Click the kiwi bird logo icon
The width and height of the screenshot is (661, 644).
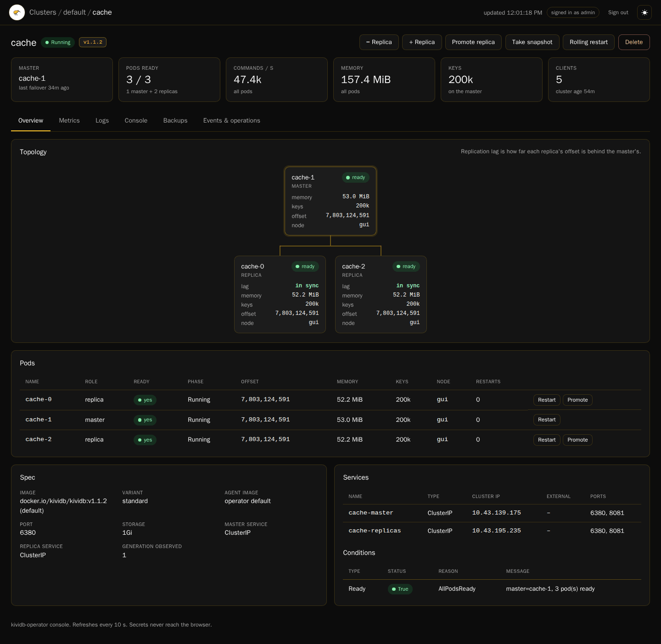tap(17, 12)
